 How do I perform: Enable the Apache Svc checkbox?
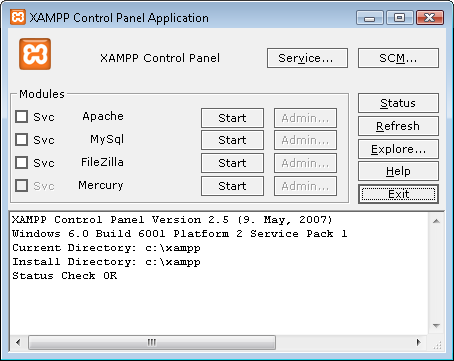pos(22,117)
